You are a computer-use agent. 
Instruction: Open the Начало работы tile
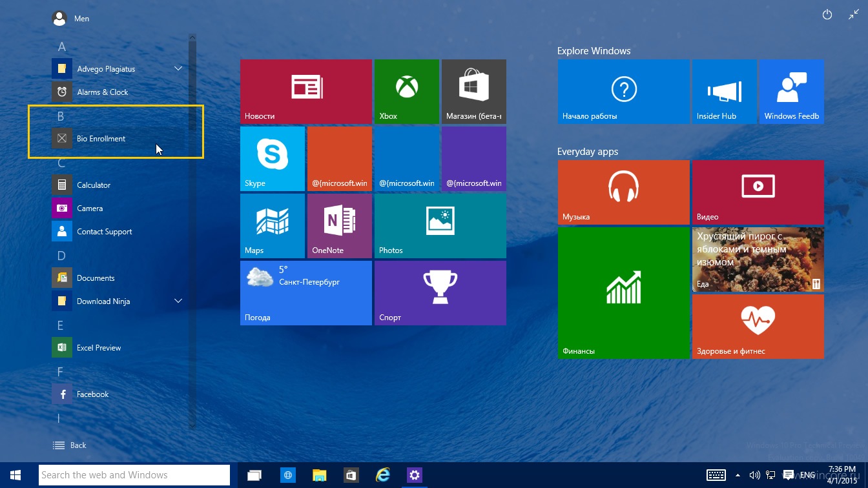pyautogui.click(x=624, y=92)
